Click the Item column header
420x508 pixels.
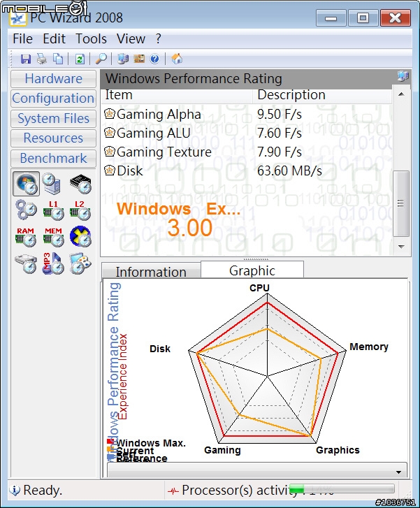tap(177, 95)
